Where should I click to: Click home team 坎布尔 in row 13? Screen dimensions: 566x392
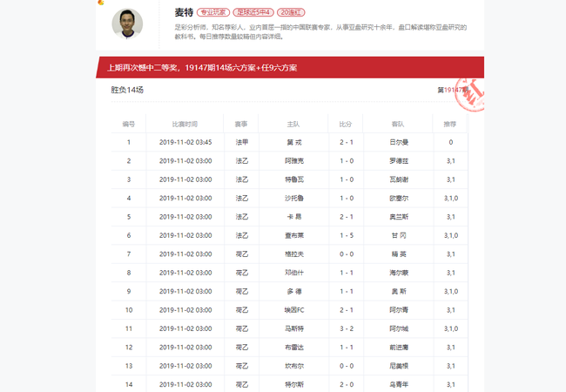coord(294,366)
